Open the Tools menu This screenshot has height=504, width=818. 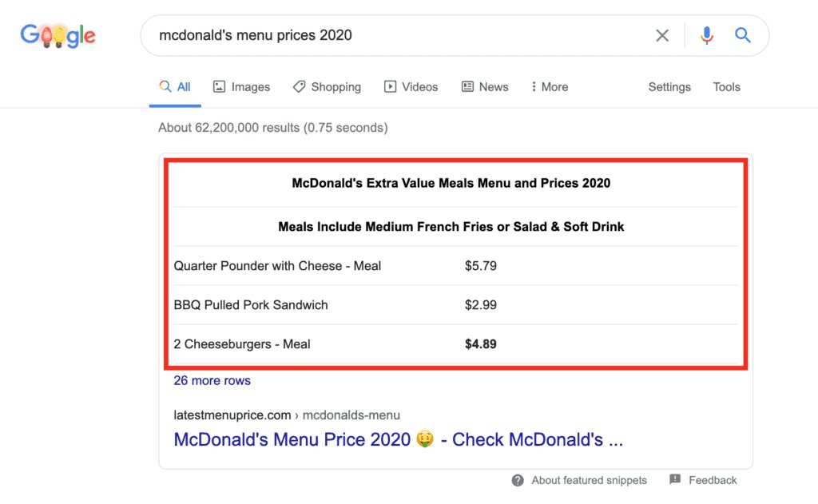coord(726,87)
